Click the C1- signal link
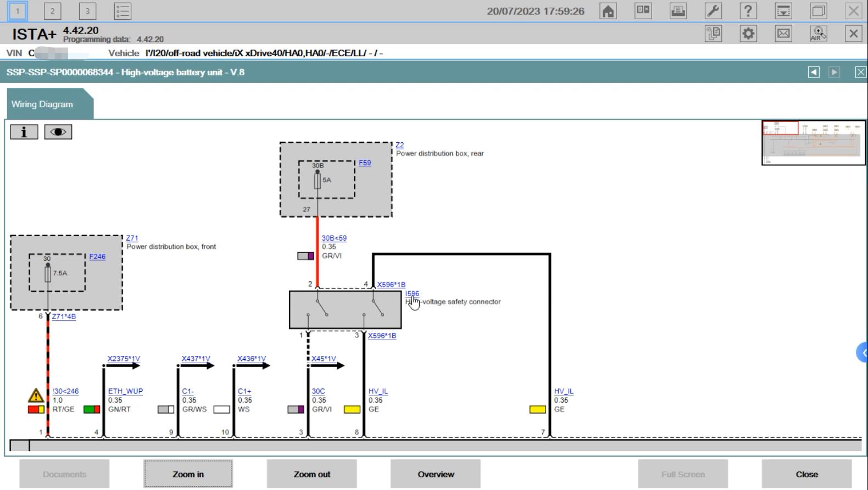This screenshot has height=490, width=868. pos(188,391)
